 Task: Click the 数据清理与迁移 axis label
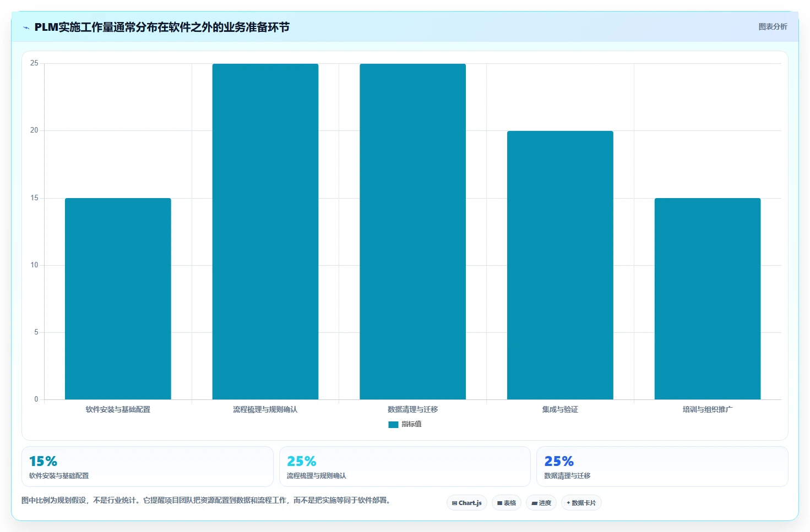(x=413, y=409)
